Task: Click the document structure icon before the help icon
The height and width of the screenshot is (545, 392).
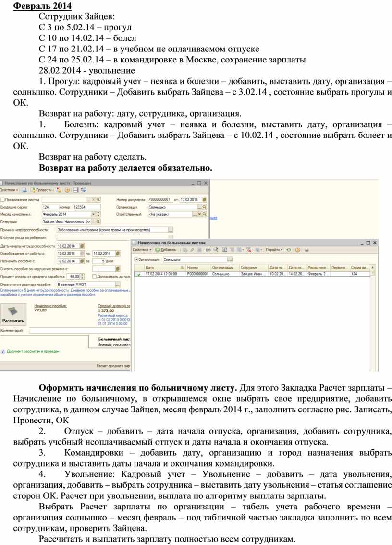Action: [x=59, y=190]
